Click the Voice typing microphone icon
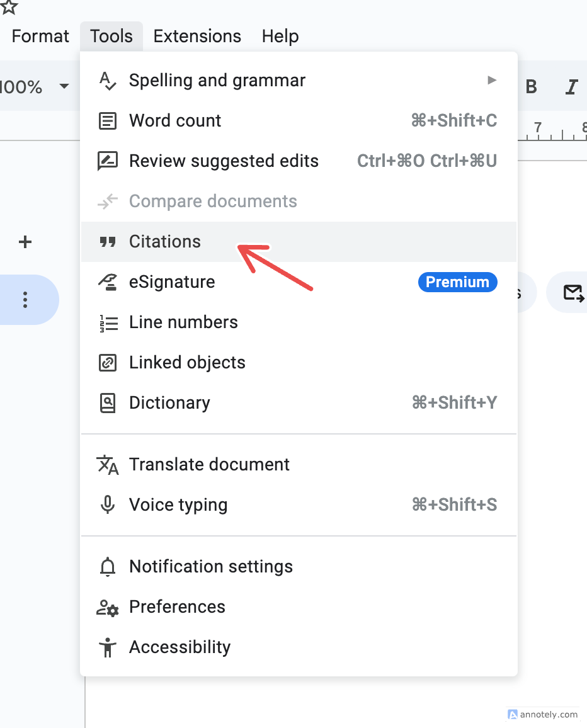The height and width of the screenshot is (728, 587). point(108,505)
